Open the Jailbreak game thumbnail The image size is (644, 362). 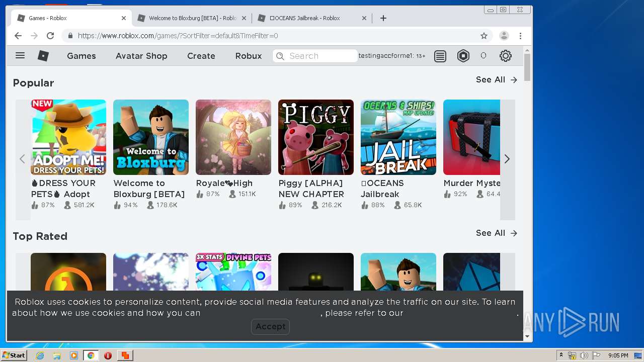coord(398,137)
